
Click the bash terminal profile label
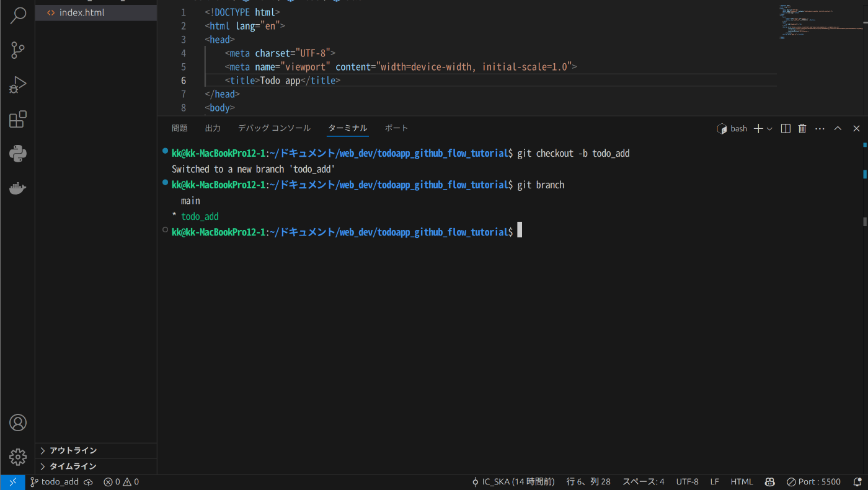tap(732, 128)
